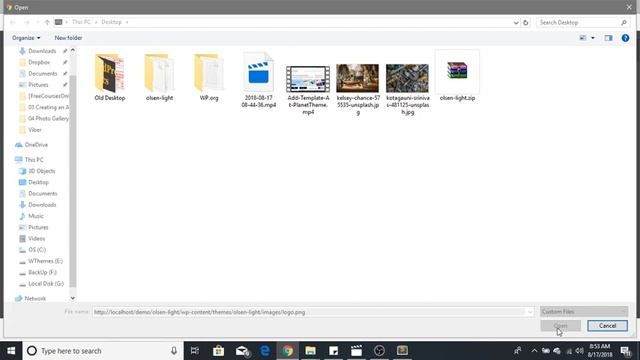Screen dimensions: 640x360
Task: Go back with the Back arrow
Action: point(13,22)
